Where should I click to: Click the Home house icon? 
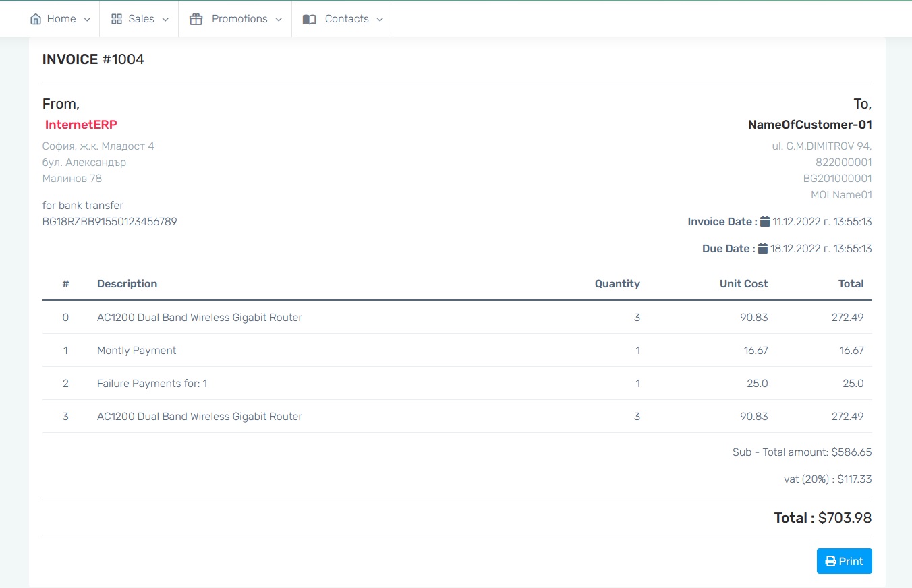click(36, 19)
